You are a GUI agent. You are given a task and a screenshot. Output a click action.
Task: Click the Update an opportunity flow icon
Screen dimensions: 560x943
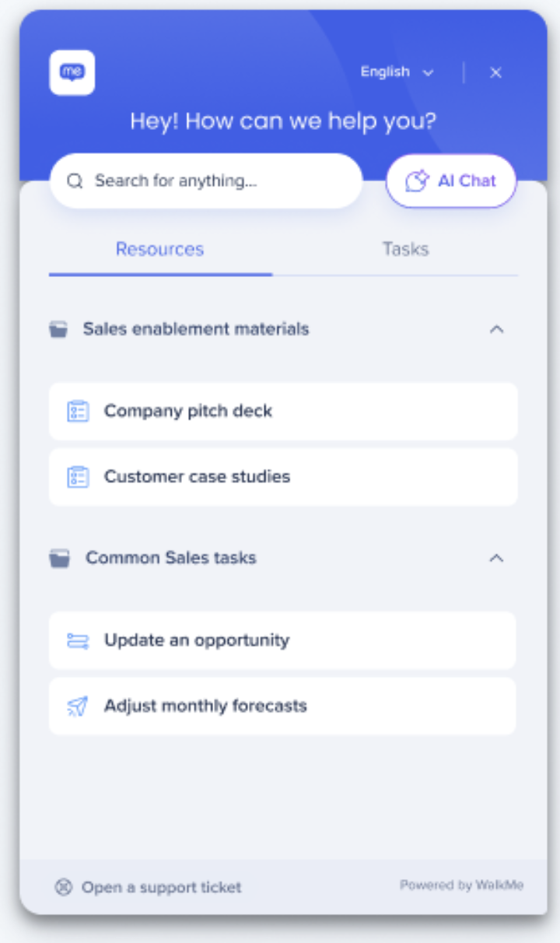[78, 640]
